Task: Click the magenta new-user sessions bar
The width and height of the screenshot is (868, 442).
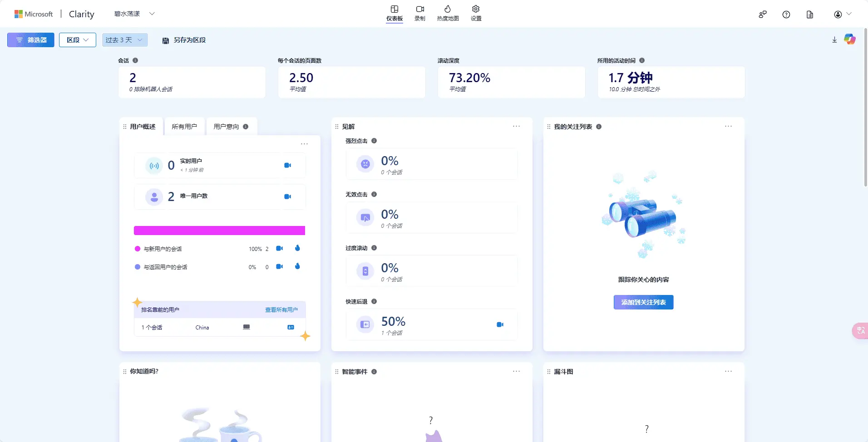Action: 219,231
